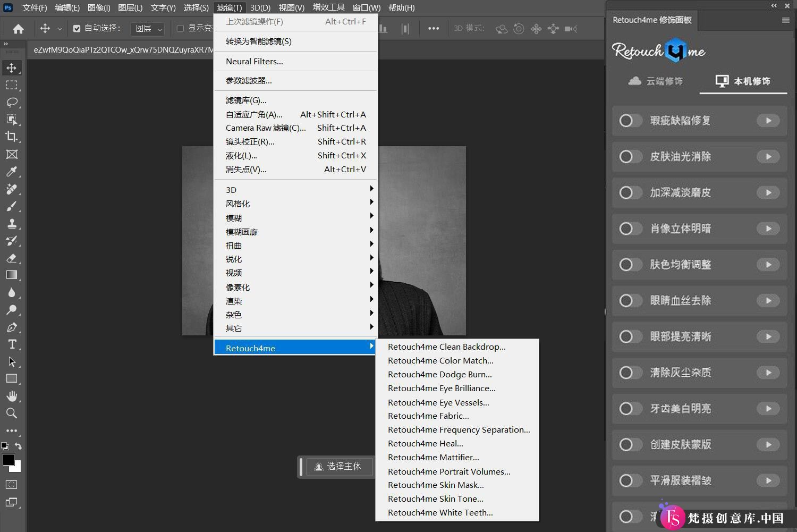This screenshot has width=797, height=532.
Task: Select the Hand tool
Action: pos(12,396)
